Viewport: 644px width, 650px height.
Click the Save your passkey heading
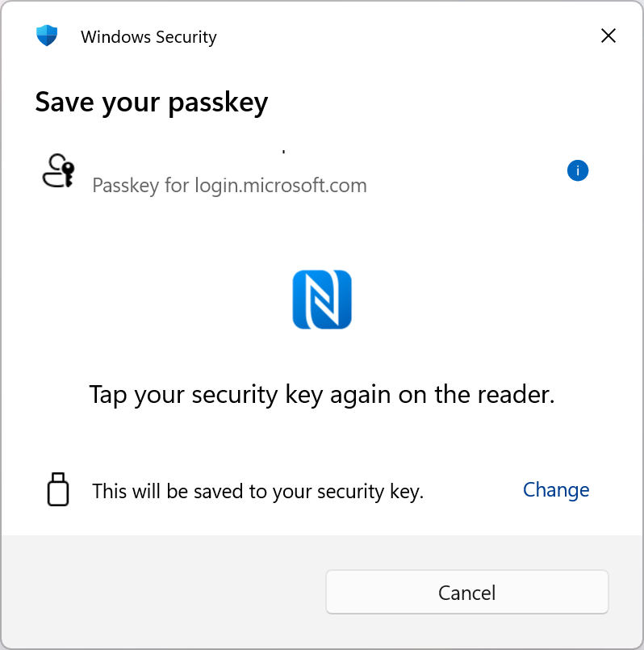coord(152,103)
